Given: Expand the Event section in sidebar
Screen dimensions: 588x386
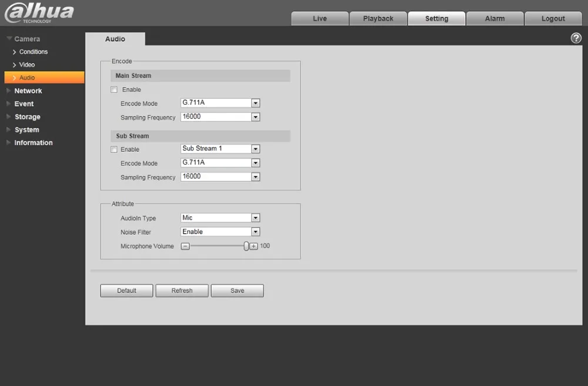Looking at the screenshot, I should point(20,104).
